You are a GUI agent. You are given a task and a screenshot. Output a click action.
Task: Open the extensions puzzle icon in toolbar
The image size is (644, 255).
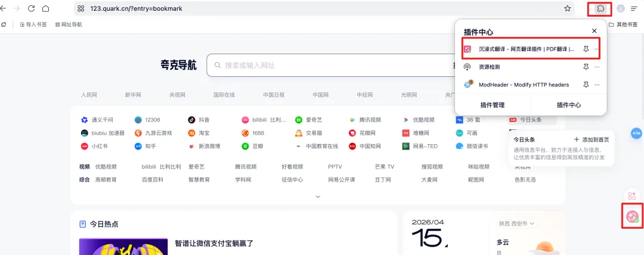click(600, 8)
